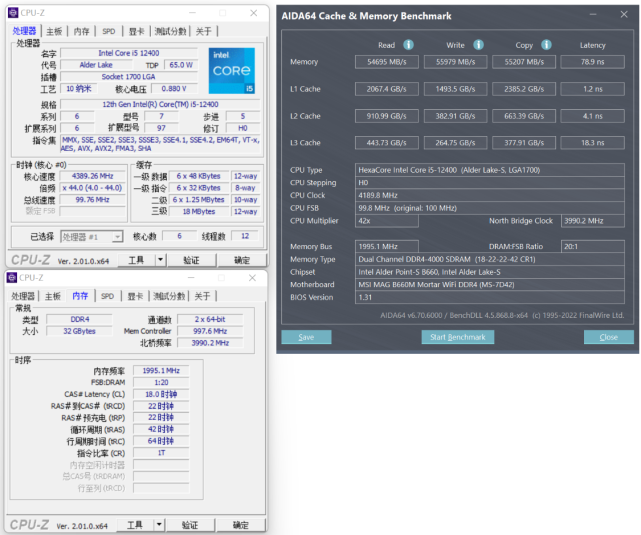Switch to the 主板 tab in upper CPU-Z

[x=54, y=31]
